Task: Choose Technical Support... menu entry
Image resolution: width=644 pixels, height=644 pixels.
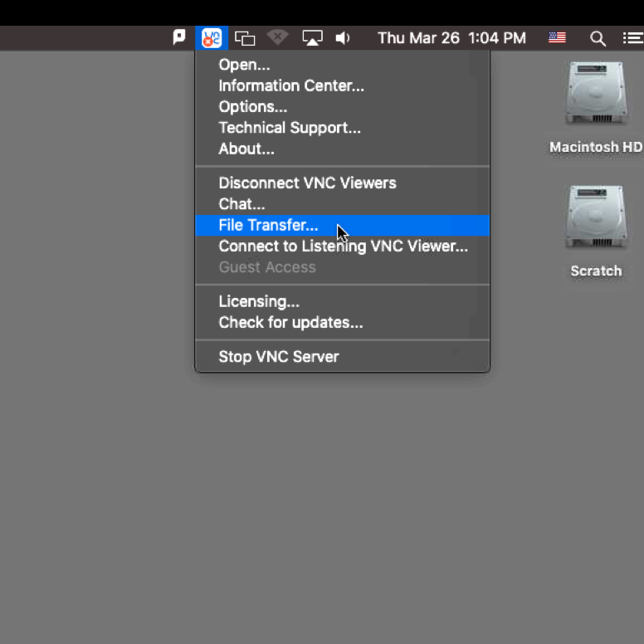Action: click(x=342, y=128)
